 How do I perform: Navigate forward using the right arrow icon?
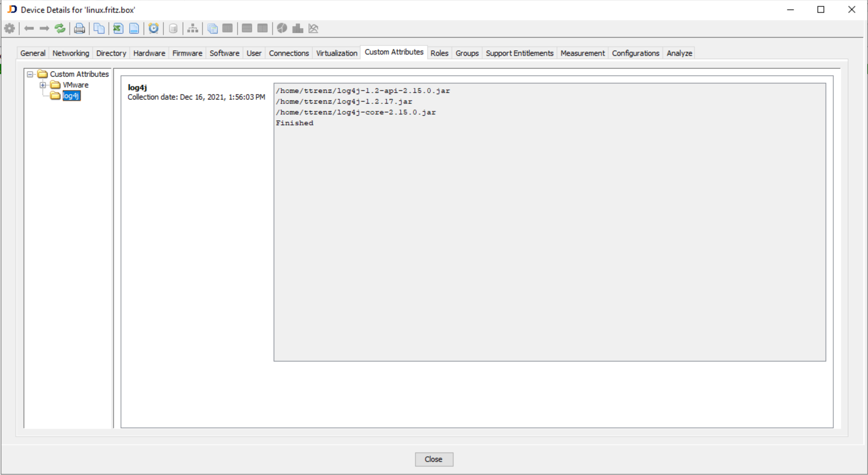coord(44,29)
